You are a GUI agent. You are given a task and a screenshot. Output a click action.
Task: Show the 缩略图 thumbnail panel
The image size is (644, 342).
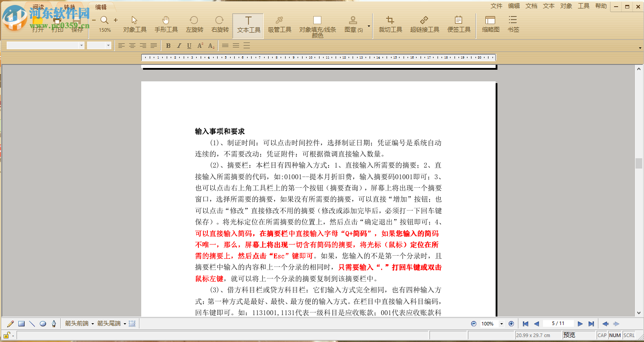490,25
